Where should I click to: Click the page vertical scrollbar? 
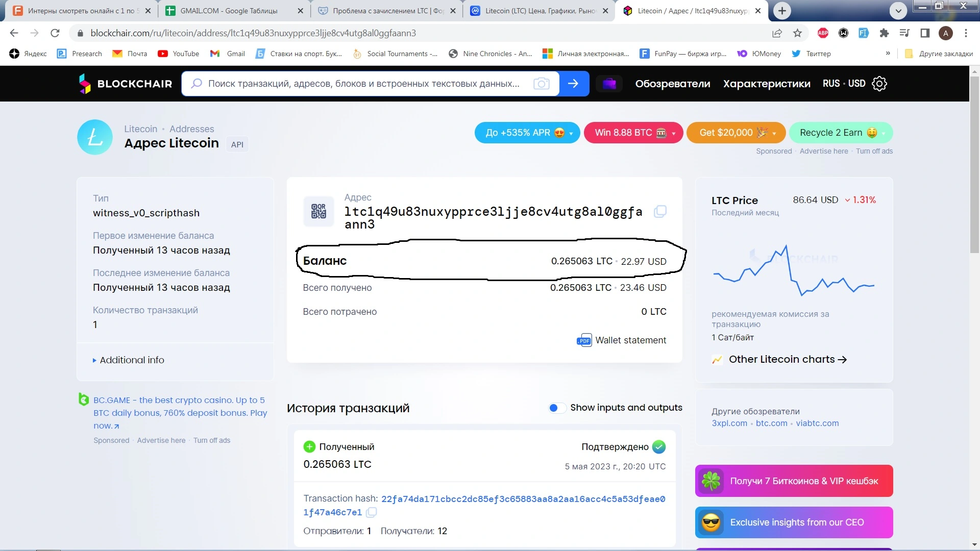pyautogui.click(x=974, y=166)
